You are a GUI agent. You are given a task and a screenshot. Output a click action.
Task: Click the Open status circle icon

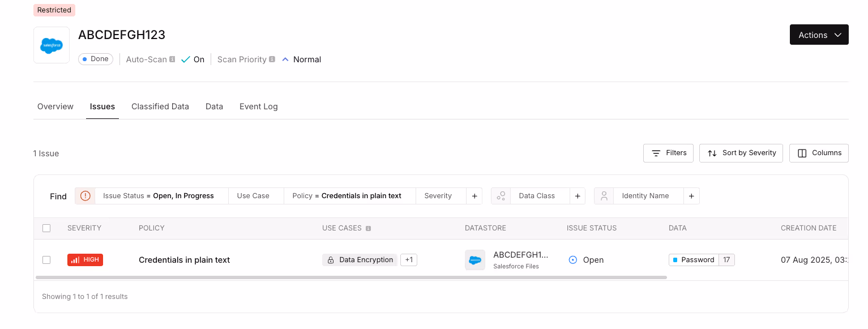click(x=572, y=260)
